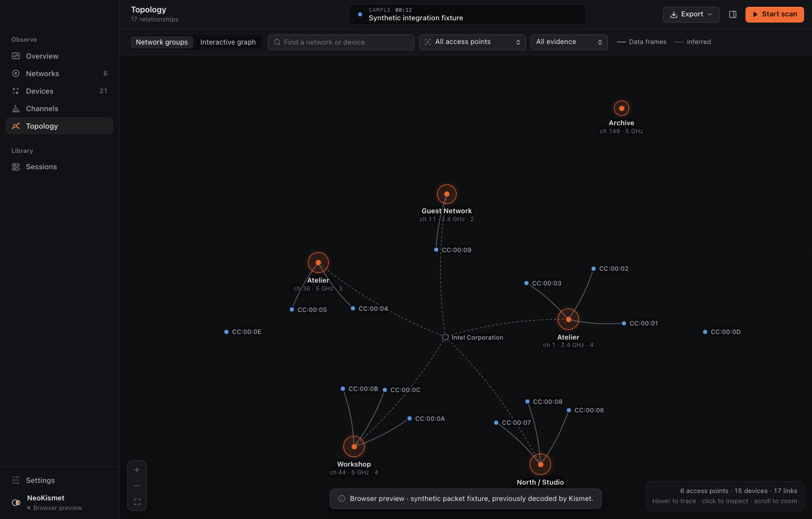Expand the All evidence dropdown
812x519 pixels.
tap(569, 42)
